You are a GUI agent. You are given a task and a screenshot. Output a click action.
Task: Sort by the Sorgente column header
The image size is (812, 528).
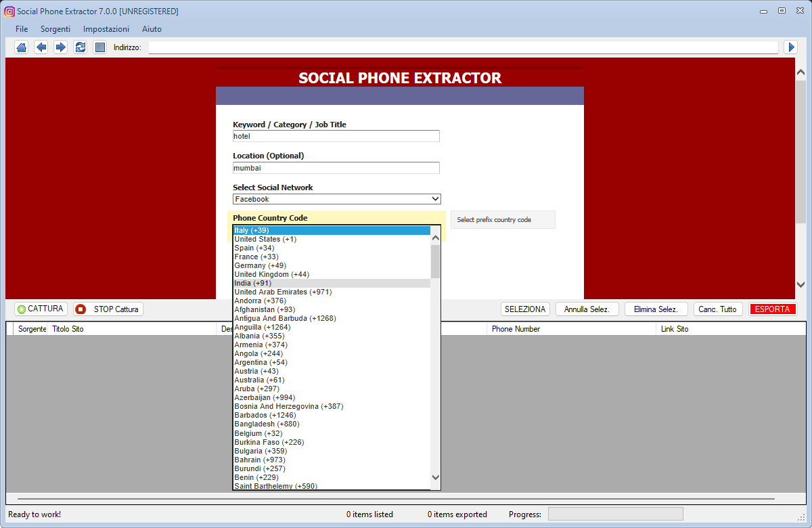click(30, 329)
